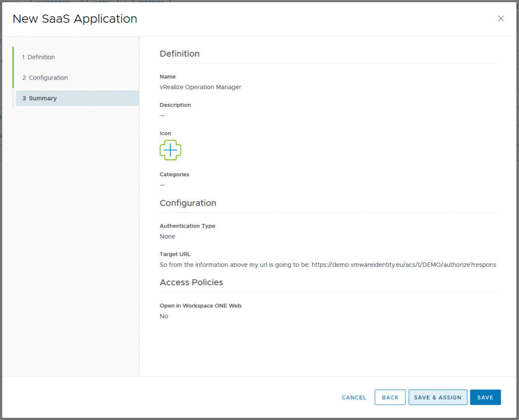Click the New SaaS Application title
The image size is (519, 420).
tap(75, 19)
